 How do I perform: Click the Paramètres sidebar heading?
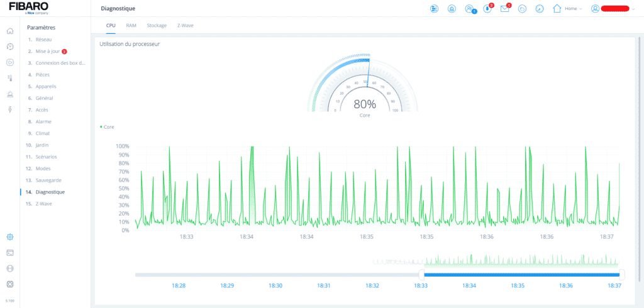[41, 28]
